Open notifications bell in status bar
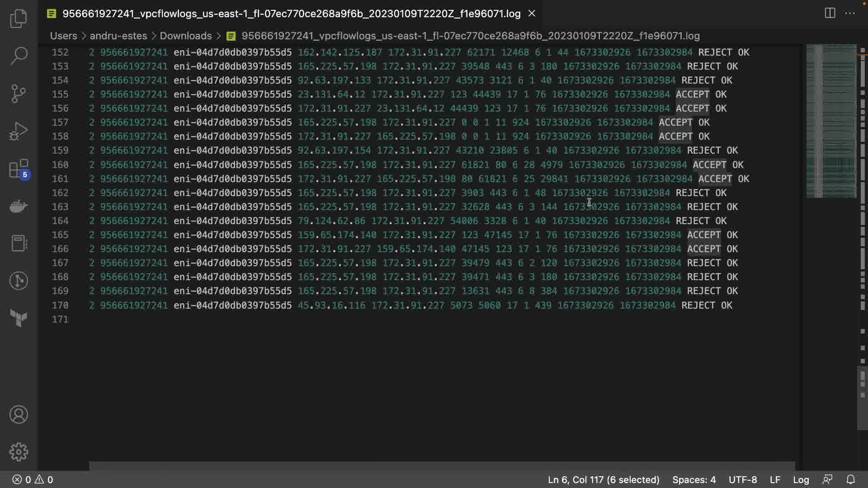This screenshot has width=868, height=488. [x=850, y=479]
